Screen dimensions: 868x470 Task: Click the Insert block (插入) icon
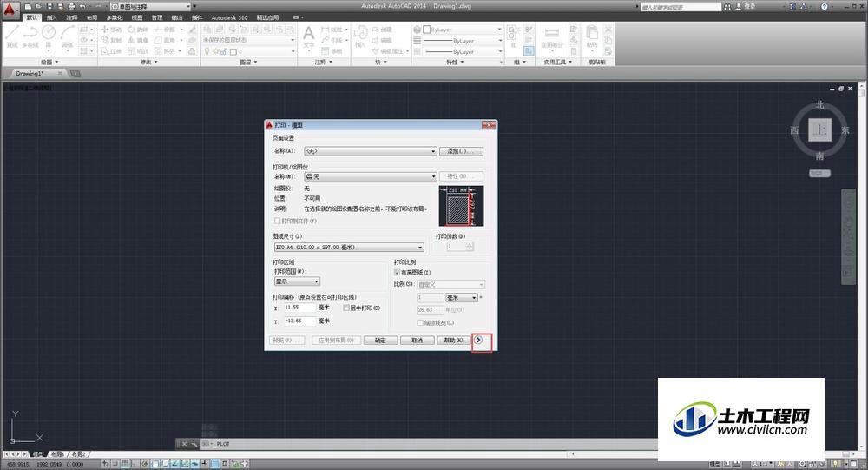coord(360,36)
